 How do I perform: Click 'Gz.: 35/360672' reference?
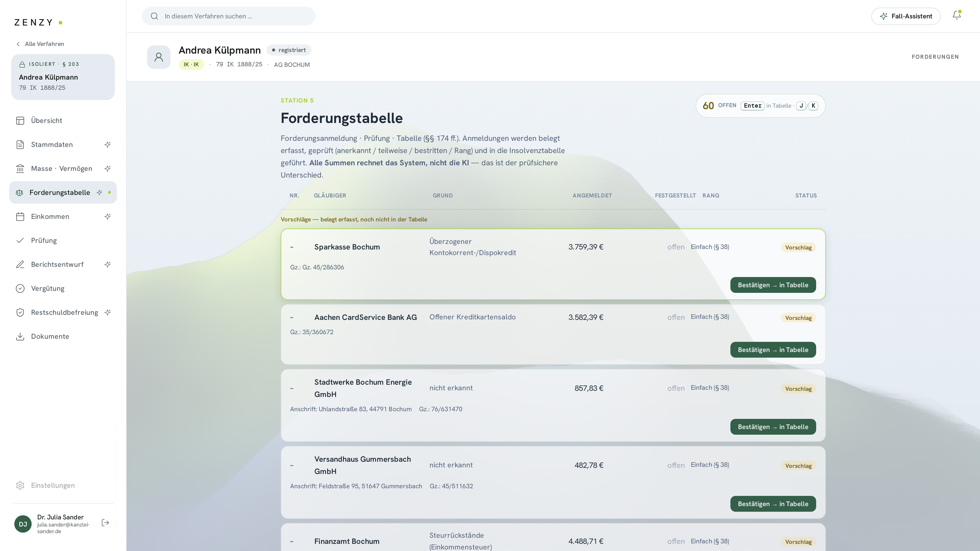tap(312, 332)
